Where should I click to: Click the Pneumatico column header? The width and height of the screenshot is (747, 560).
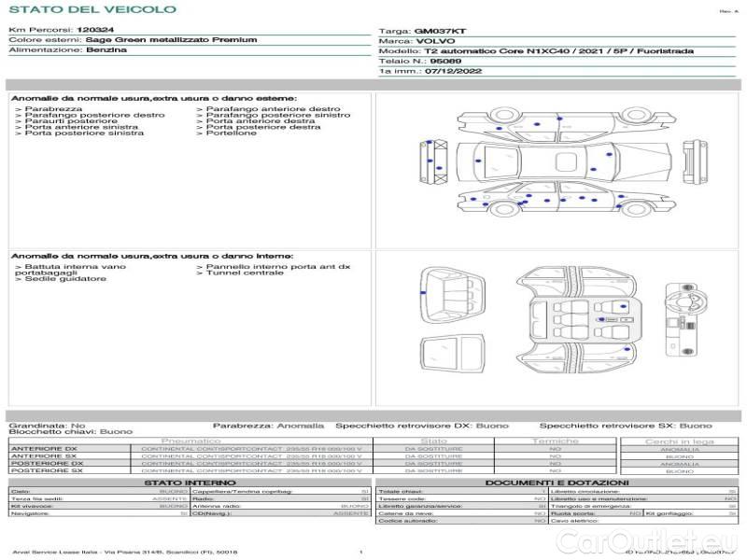click(190, 441)
